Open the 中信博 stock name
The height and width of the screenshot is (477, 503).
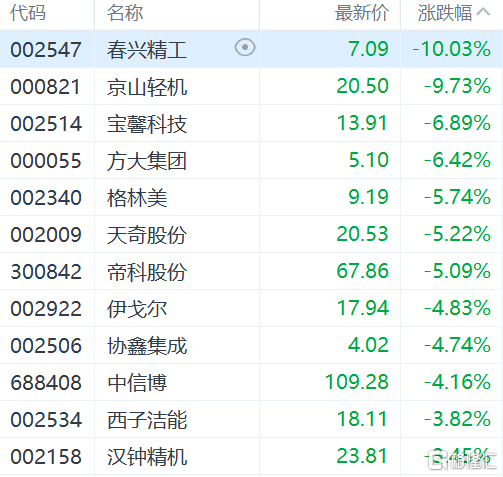coord(137,383)
